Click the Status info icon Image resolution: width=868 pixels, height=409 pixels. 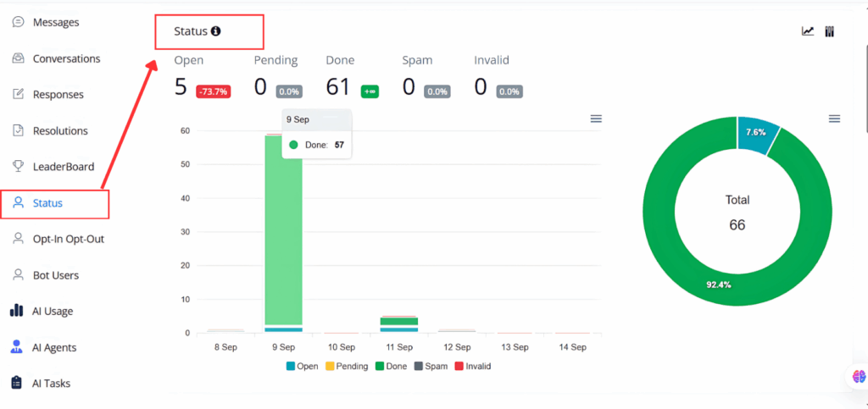[x=215, y=31]
